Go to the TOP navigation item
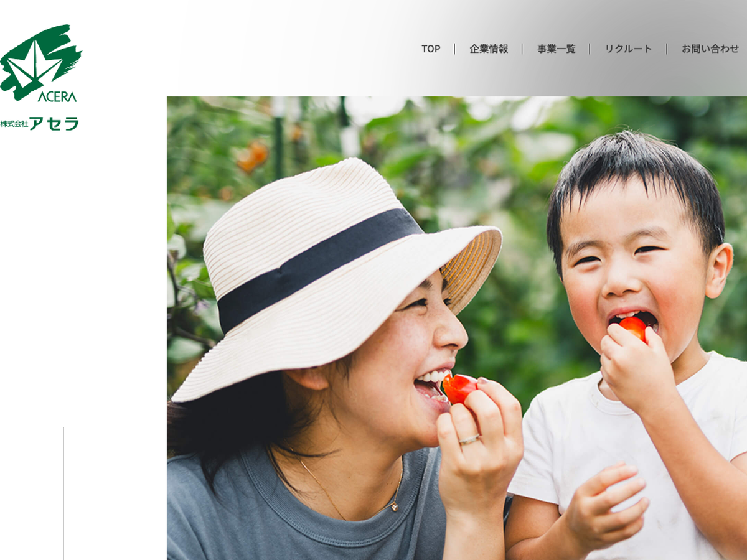 [431, 49]
